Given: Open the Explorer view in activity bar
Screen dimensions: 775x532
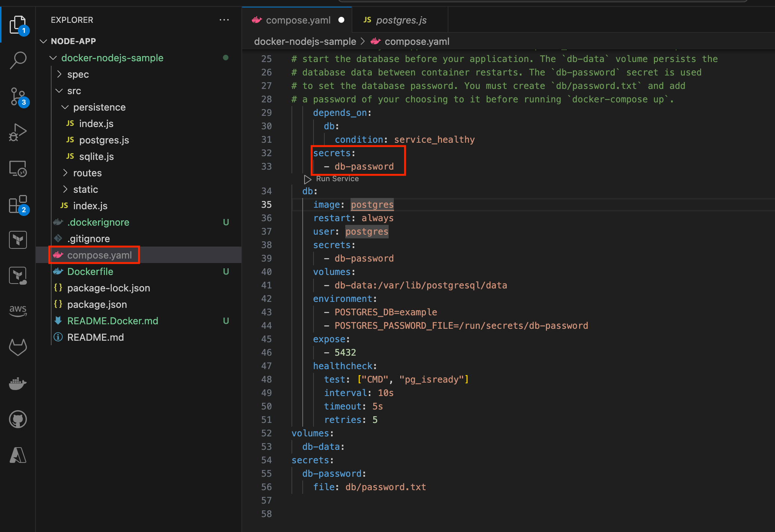Looking at the screenshot, I should point(18,25).
